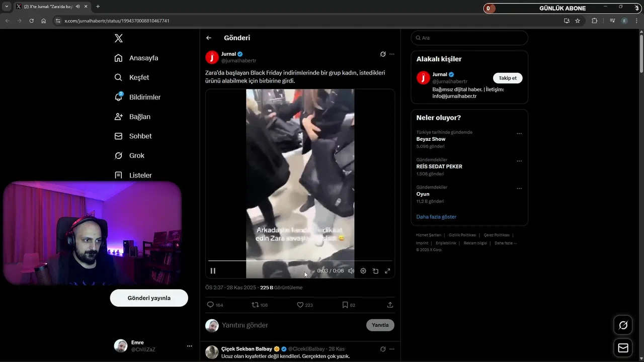Open REİS SEDAT PEKER trending topic

coord(439,166)
